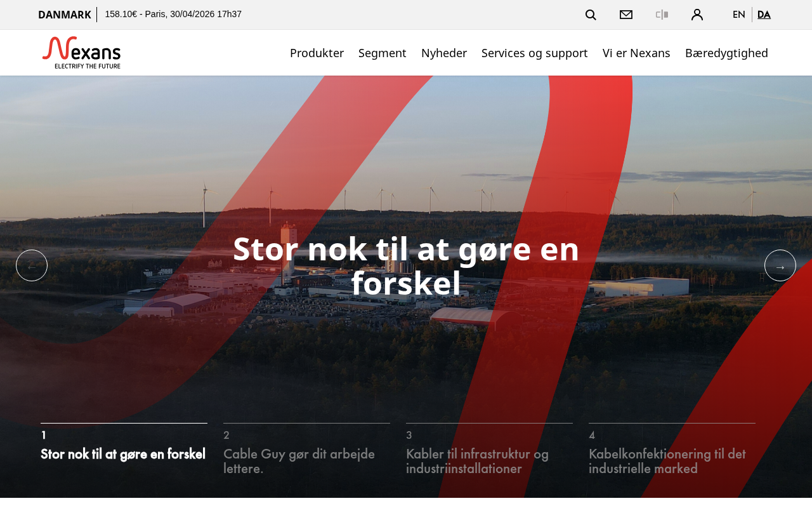812x508 pixels.
Task: Click the envelope contact icon
Action: coord(626,15)
